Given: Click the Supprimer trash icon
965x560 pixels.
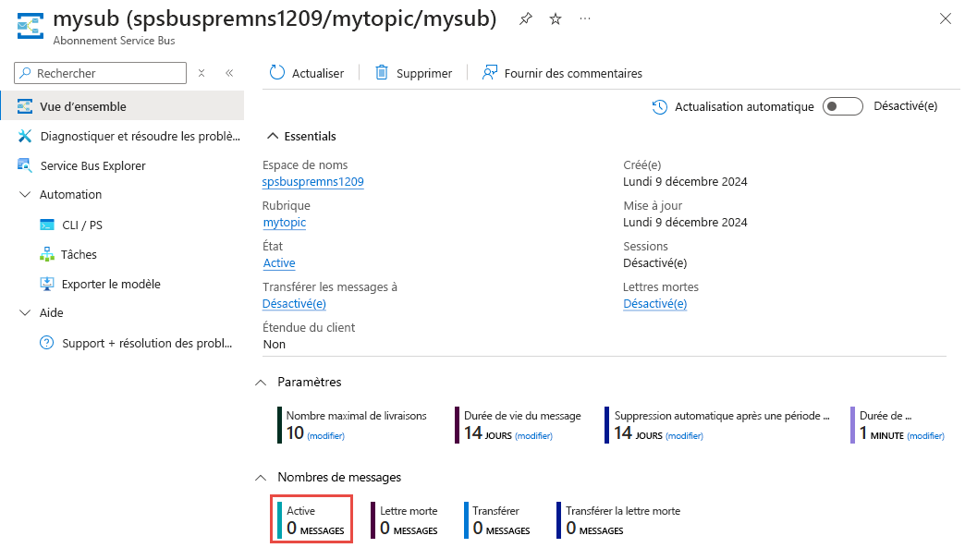Looking at the screenshot, I should pyautogui.click(x=382, y=73).
